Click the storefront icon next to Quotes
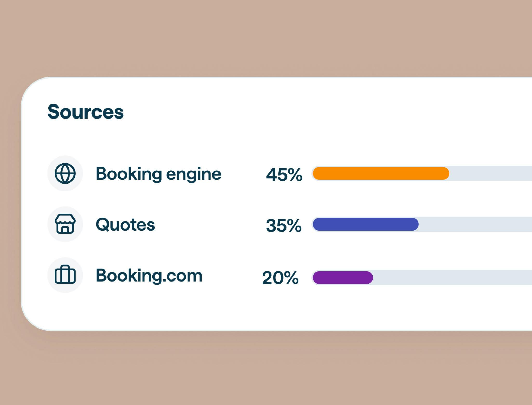Image resolution: width=532 pixels, height=405 pixels. (x=65, y=224)
